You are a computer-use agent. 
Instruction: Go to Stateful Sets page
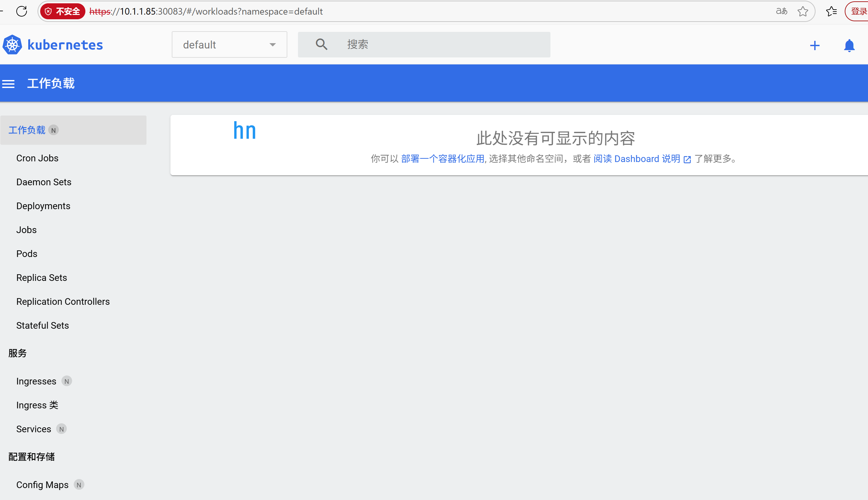click(43, 325)
